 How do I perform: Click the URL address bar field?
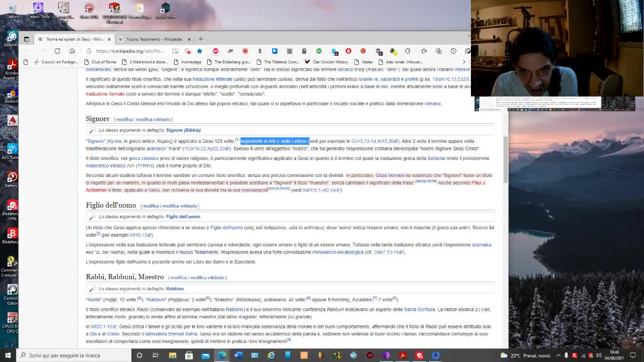click(x=131, y=51)
